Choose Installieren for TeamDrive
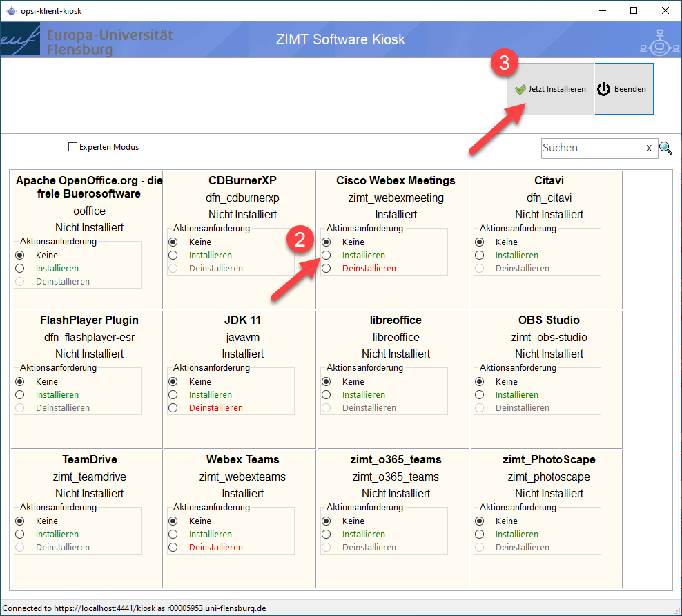 (x=20, y=535)
